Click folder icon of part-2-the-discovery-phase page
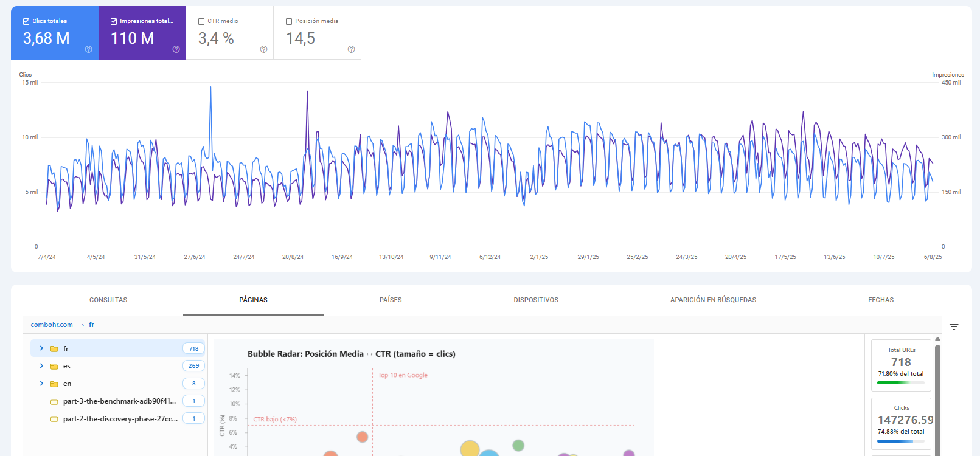 [54, 420]
